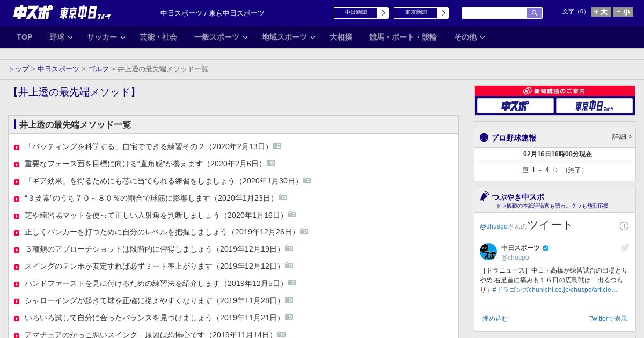Click the 中スポ logo at top left
This screenshot has height=338, width=644.
tap(33, 13)
